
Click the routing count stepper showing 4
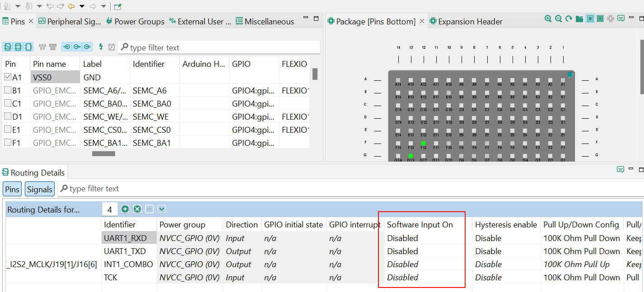(x=110, y=209)
